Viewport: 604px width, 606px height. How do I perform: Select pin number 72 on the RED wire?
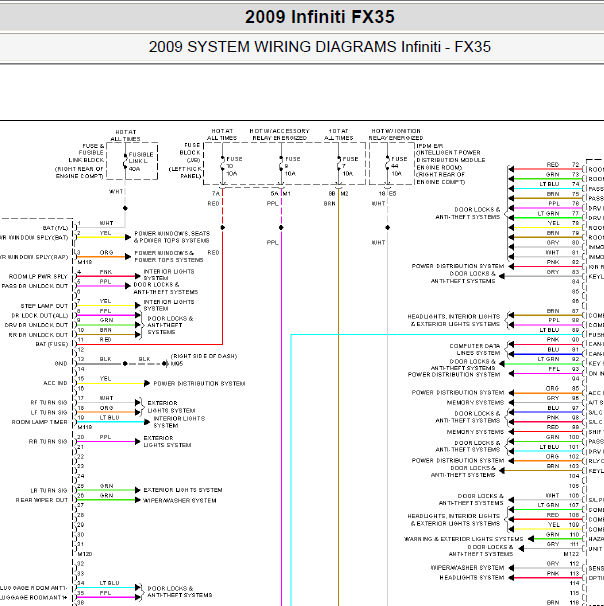(x=575, y=165)
